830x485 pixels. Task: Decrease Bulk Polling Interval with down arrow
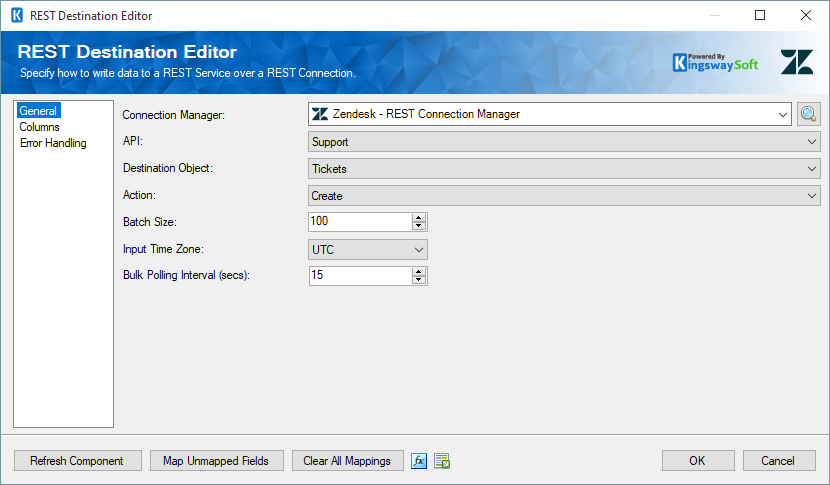[419, 280]
